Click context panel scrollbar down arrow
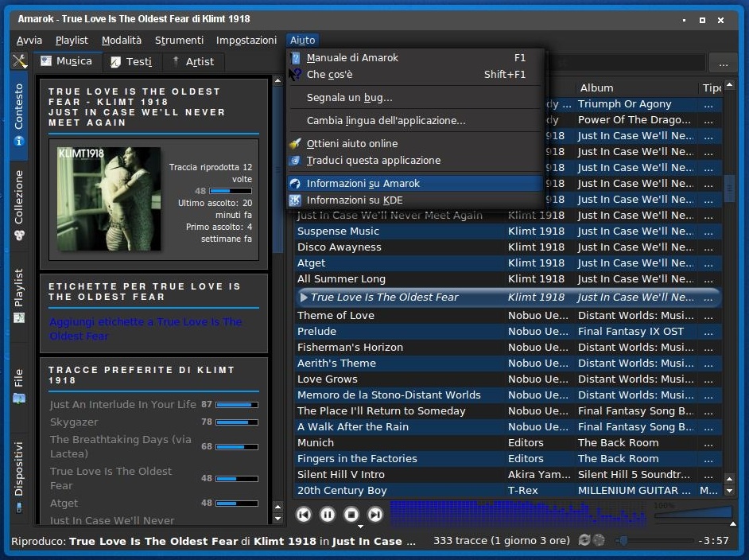The width and height of the screenshot is (749, 560). coord(278,519)
